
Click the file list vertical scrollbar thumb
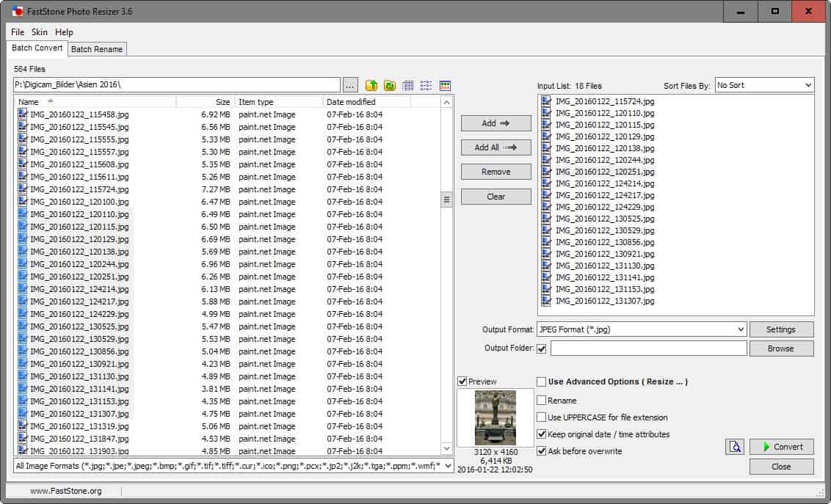coord(446,200)
